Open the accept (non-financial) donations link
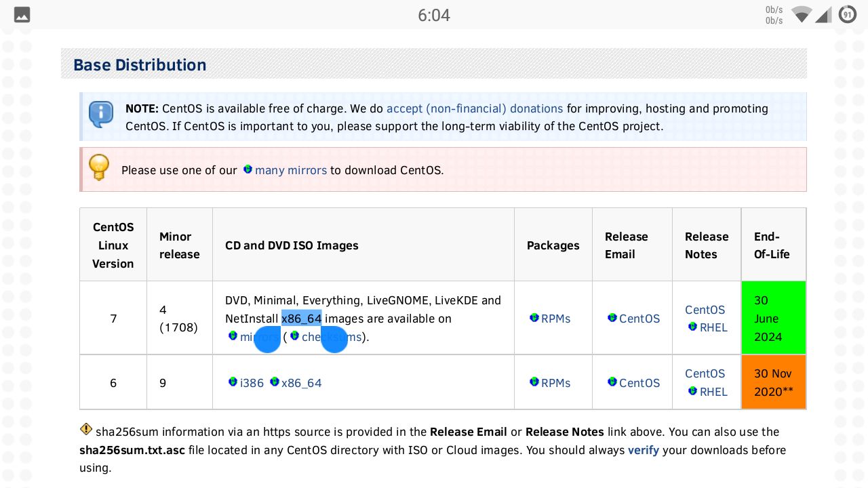Viewport: 868px width, 488px height. [475, 108]
